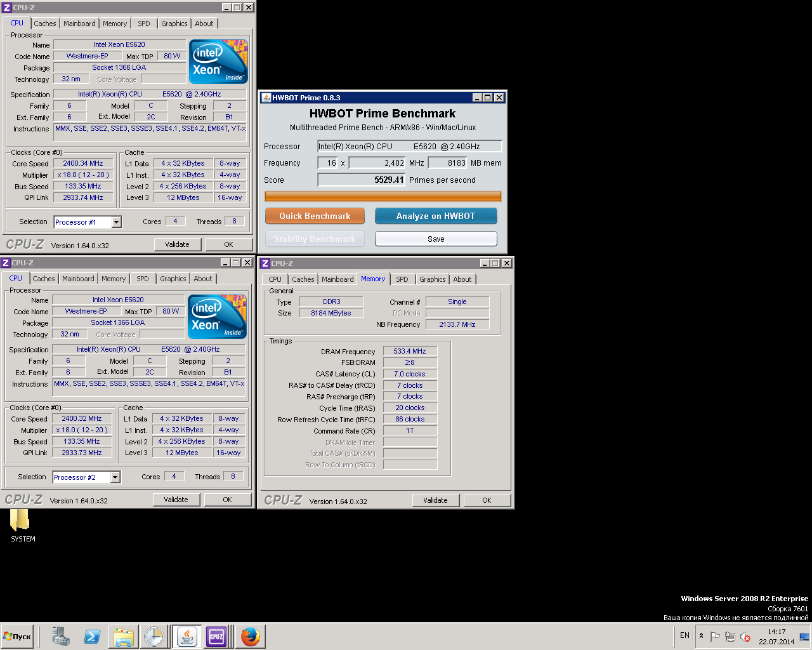The height and width of the screenshot is (650, 812).
Task: Click the HWBOT Processor name field
Action: coord(410,146)
